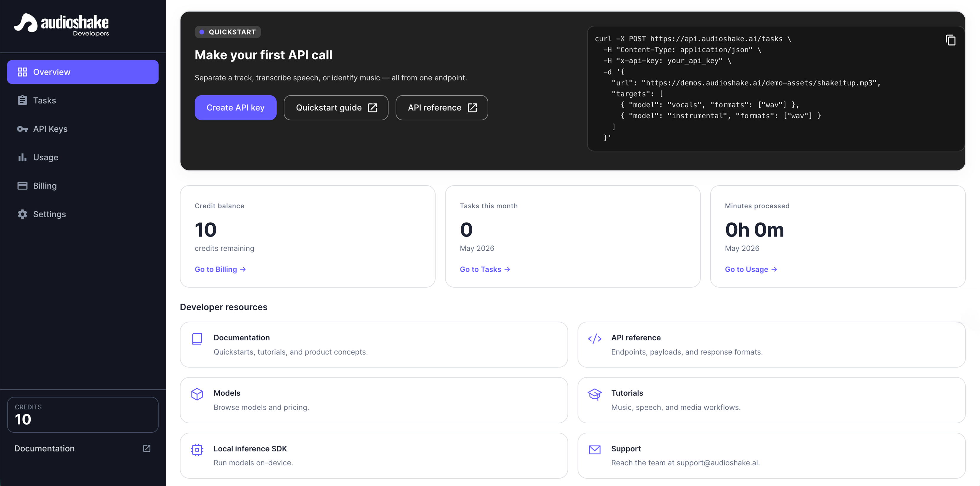The image size is (980, 486).
Task: Open the Quickstart guide button
Action: point(336,108)
